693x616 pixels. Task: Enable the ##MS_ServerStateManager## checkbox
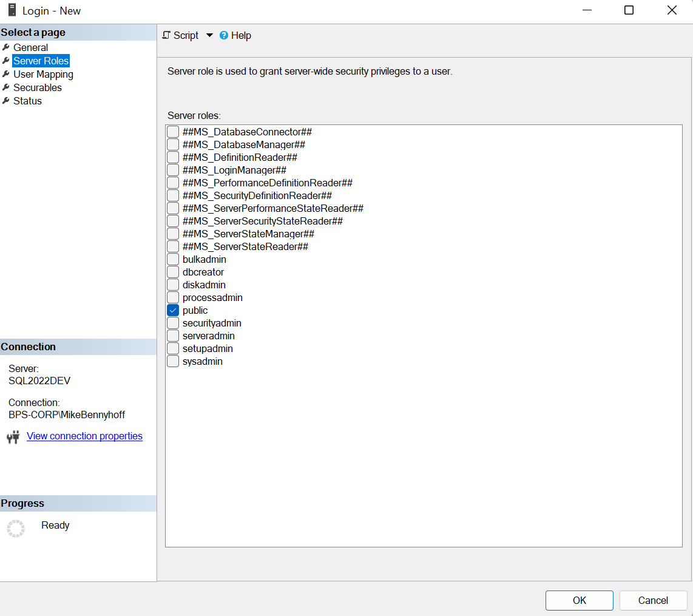click(173, 234)
